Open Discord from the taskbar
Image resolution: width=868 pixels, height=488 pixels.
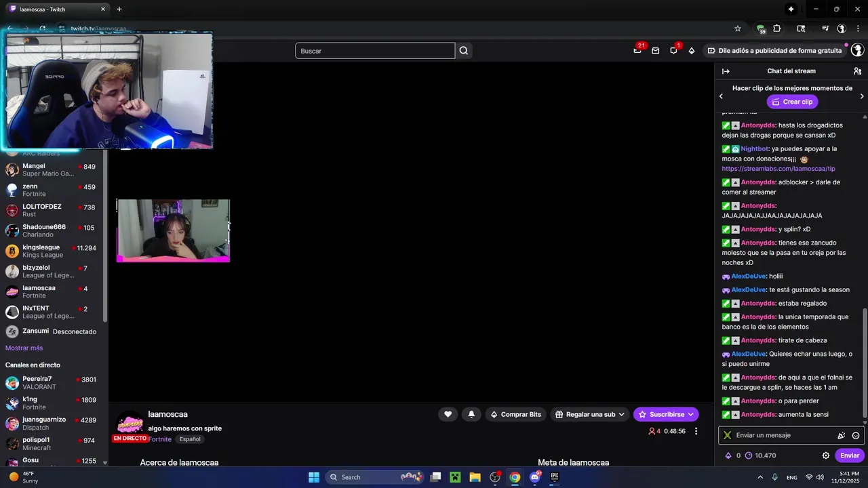pos(535,477)
